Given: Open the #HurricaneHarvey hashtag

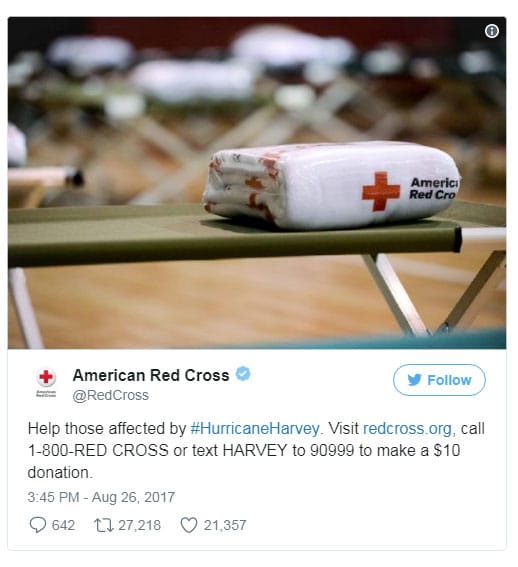Looking at the screenshot, I should click(x=255, y=429).
